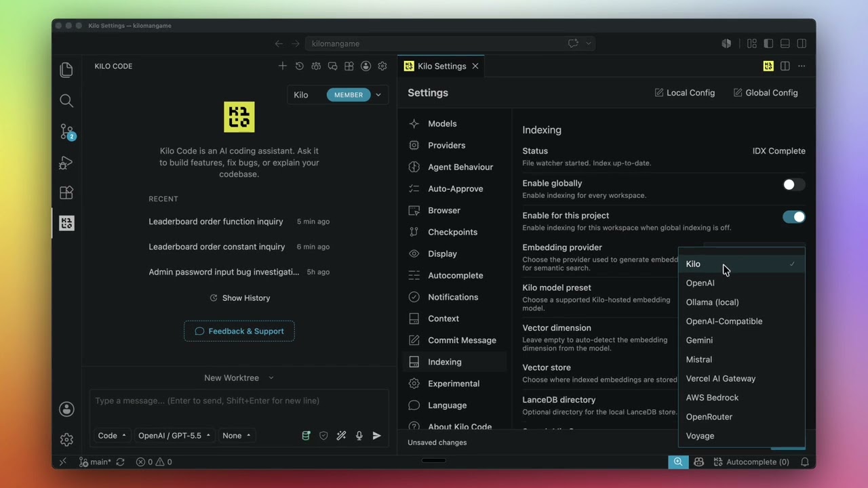Open the OpenAI / GPT-5.5 model dropdown

coord(174,436)
